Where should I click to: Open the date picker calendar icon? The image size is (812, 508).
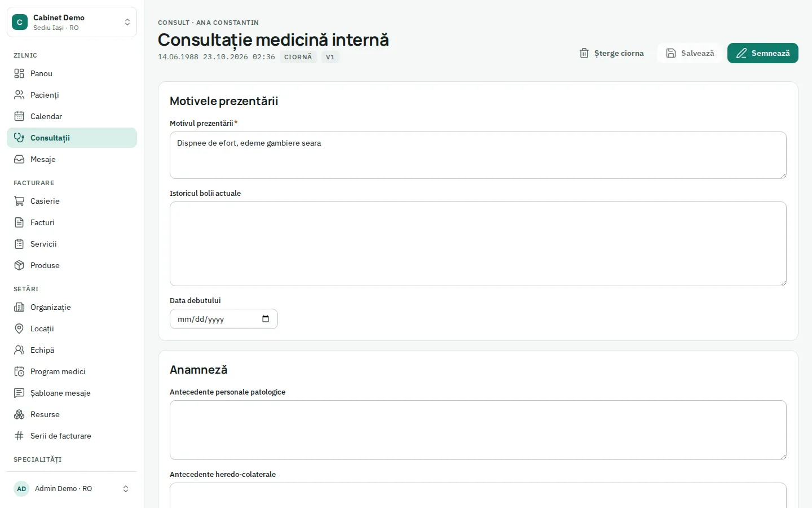pos(266,319)
